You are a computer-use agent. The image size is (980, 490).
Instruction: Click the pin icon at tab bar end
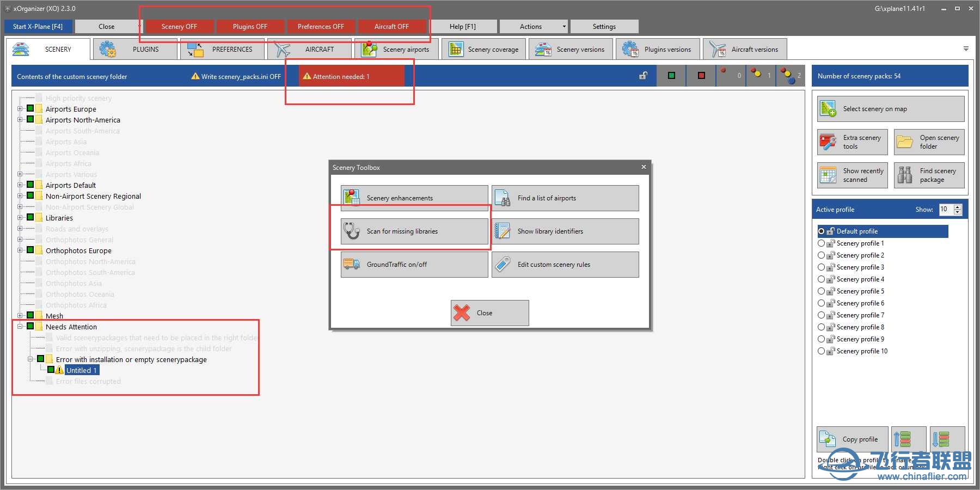tap(966, 48)
